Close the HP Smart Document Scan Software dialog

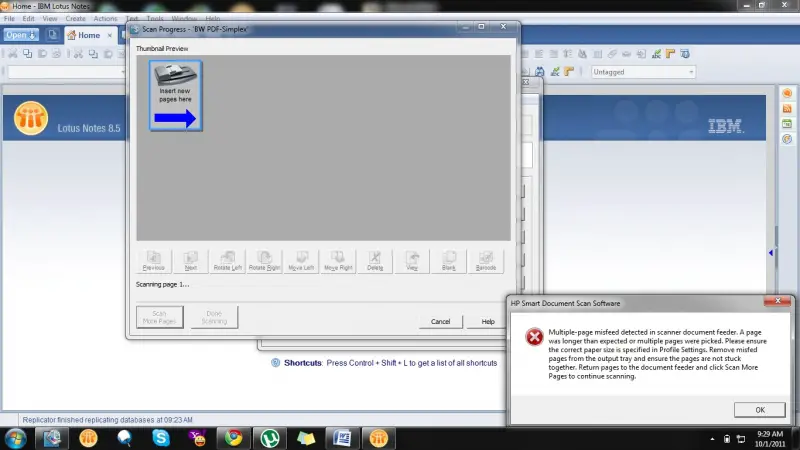click(x=778, y=301)
